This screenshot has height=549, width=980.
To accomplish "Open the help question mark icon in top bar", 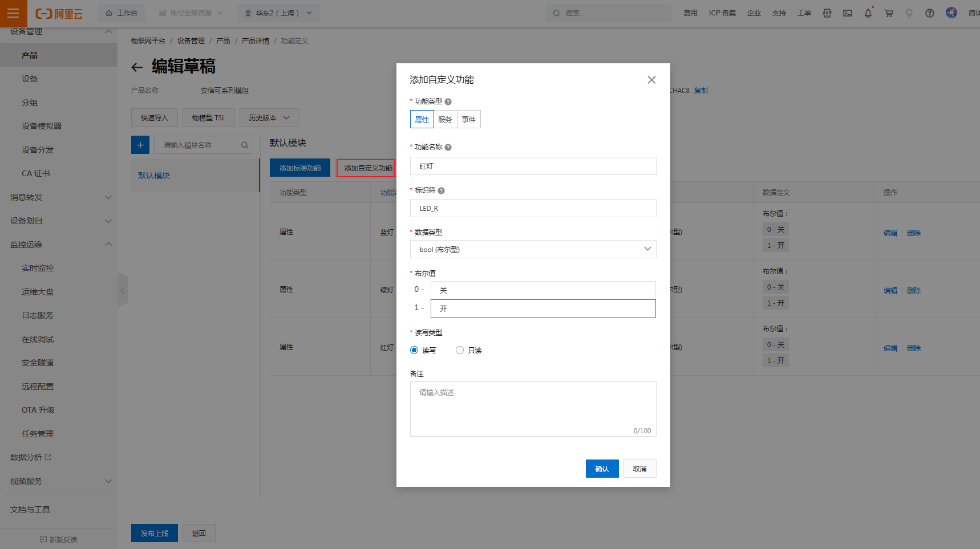I will [x=930, y=13].
